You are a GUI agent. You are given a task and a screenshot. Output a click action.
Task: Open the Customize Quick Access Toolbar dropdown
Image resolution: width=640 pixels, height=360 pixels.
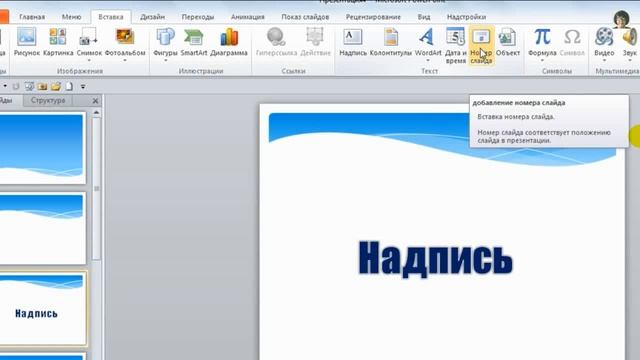[x=83, y=87]
